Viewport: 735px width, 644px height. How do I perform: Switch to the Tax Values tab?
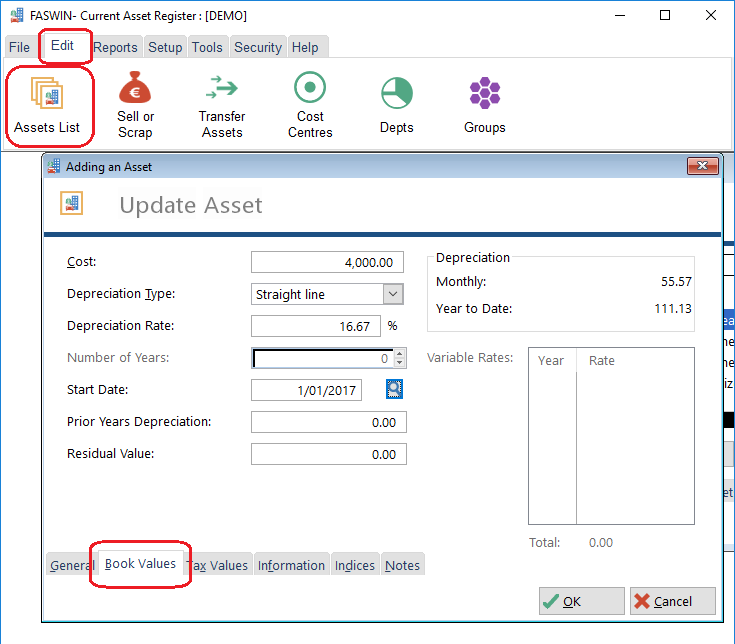pyautogui.click(x=218, y=565)
